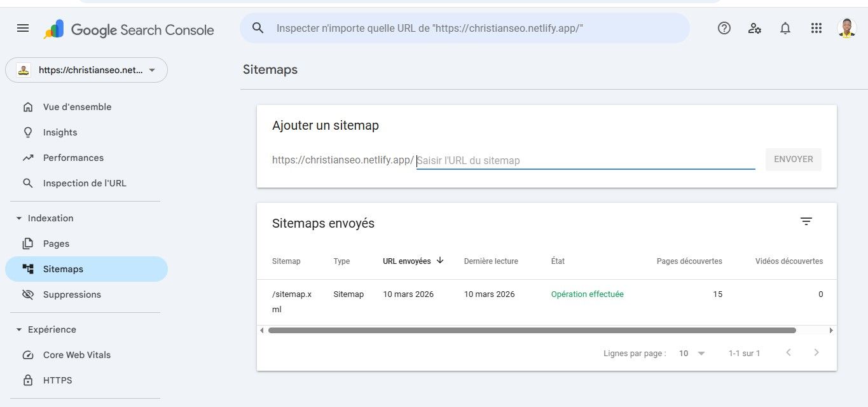868x407 pixels.
Task: Click the search magnifier icon
Action: click(x=258, y=28)
